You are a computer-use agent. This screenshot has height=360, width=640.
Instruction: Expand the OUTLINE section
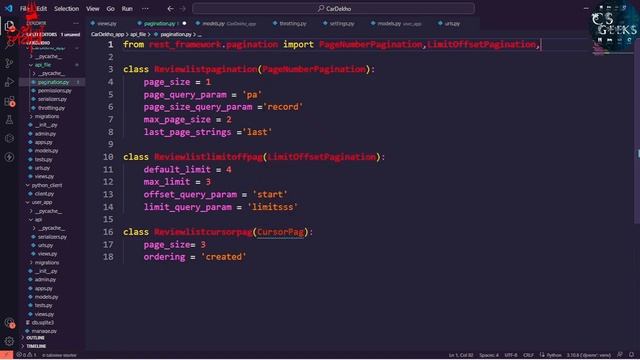pyautogui.click(x=36, y=338)
